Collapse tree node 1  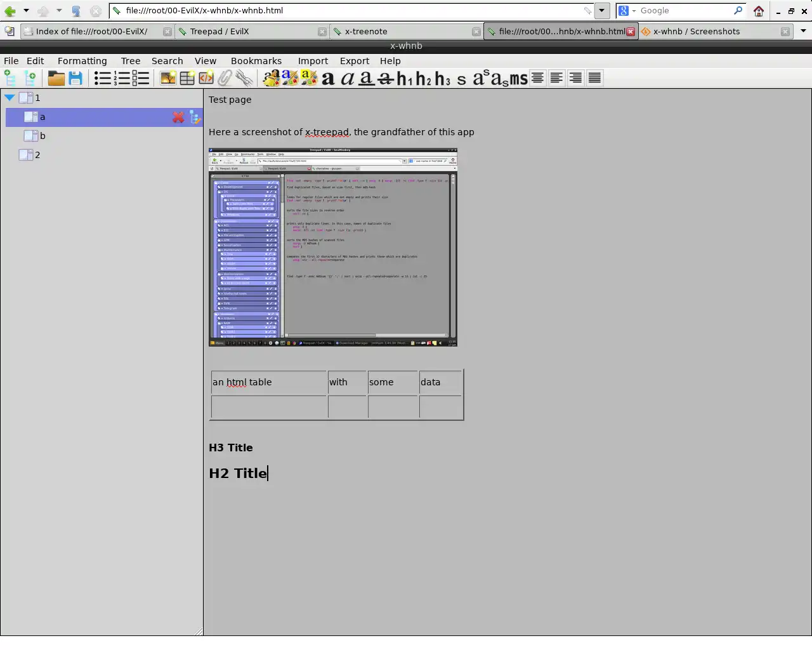(10, 98)
